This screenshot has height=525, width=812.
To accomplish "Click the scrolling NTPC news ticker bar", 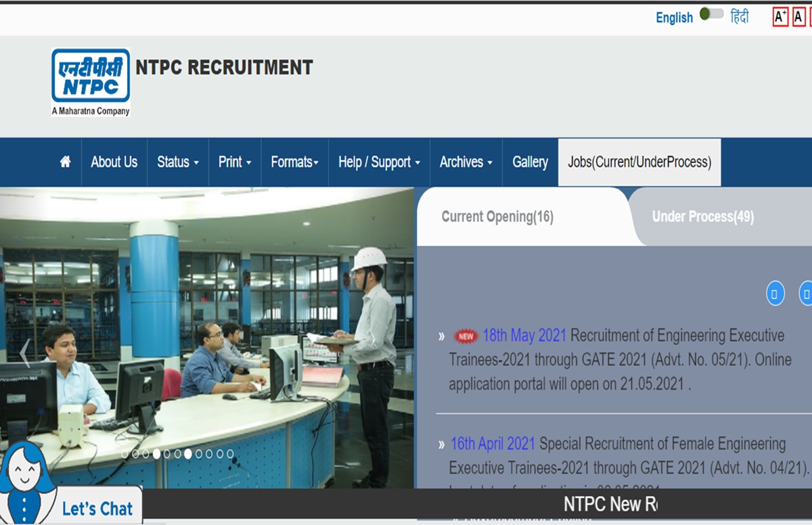I will [x=609, y=507].
